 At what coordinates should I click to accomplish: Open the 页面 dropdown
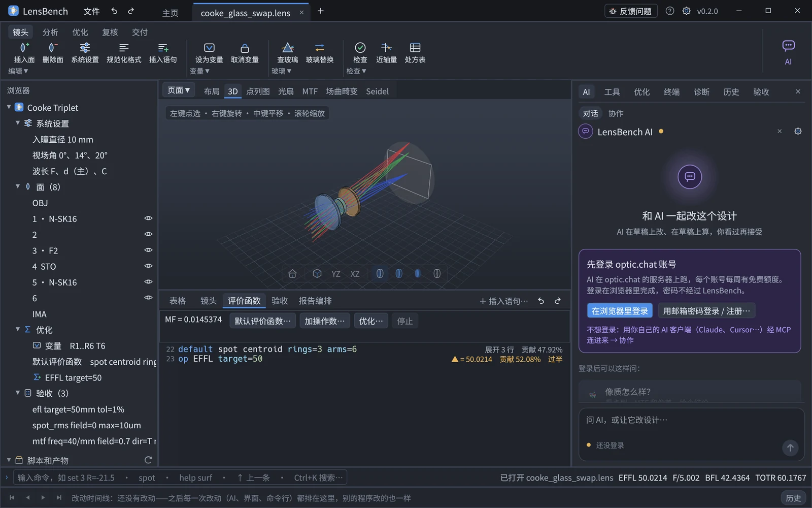coord(179,90)
